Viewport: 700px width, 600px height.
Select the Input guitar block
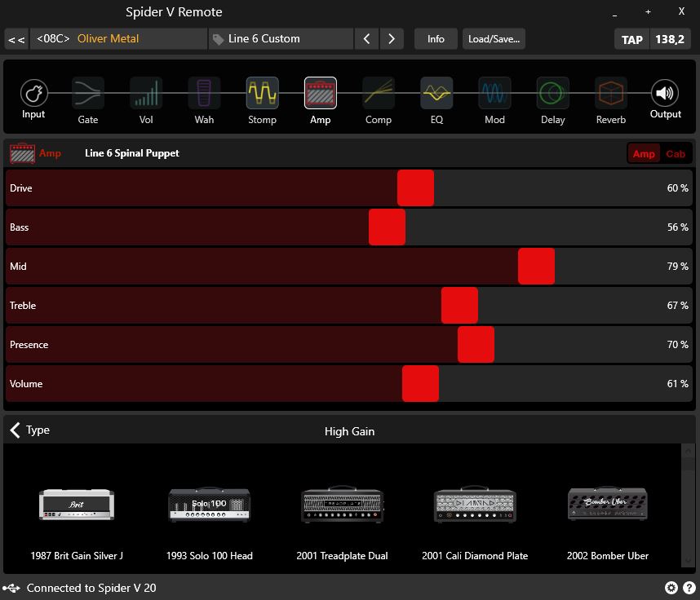34,93
